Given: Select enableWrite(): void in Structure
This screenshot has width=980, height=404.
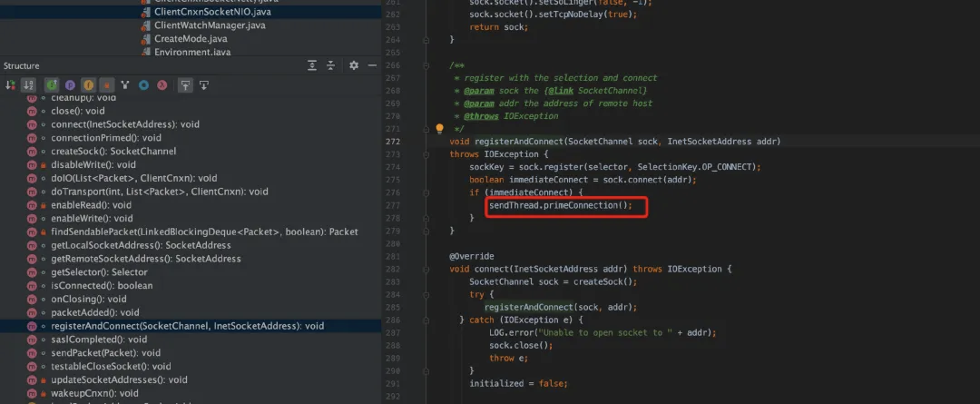Looking at the screenshot, I should pyautogui.click(x=92, y=219).
